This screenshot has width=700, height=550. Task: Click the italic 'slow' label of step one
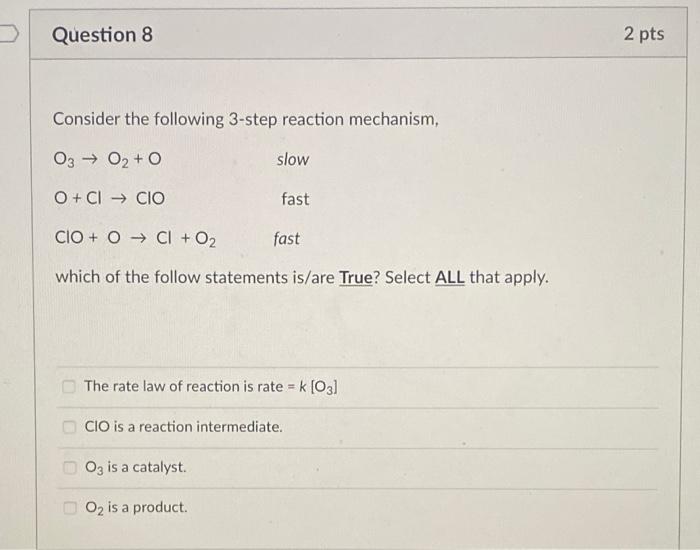click(293, 159)
